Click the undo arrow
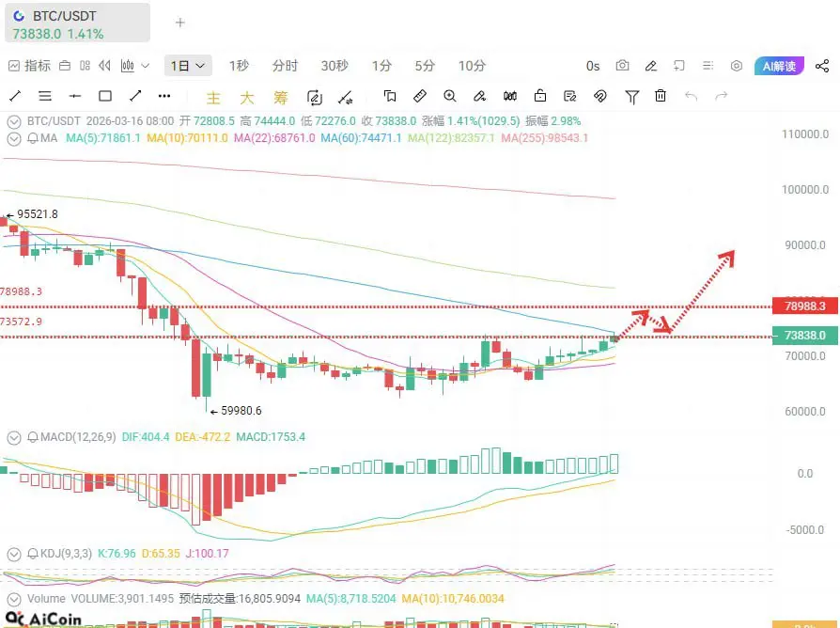The width and height of the screenshot is (840, 628). click(691, 97)
